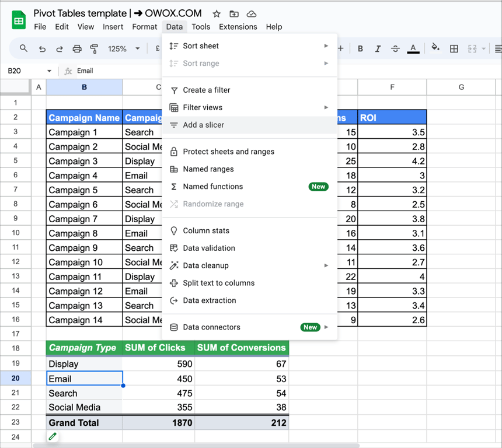The image size is (502, 448).
Task: Open the fill color picker
Action: pos(435,48)
